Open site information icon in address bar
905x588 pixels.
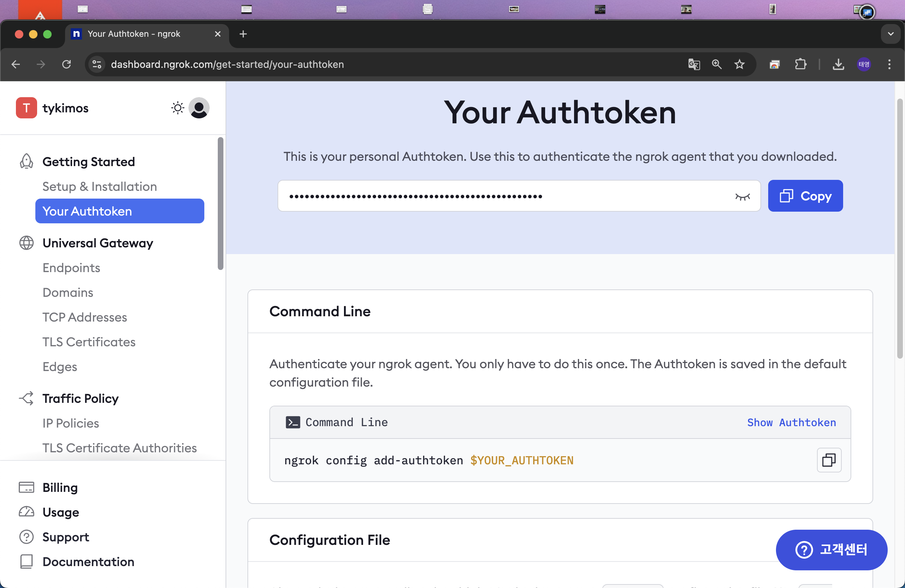(97, 64)
